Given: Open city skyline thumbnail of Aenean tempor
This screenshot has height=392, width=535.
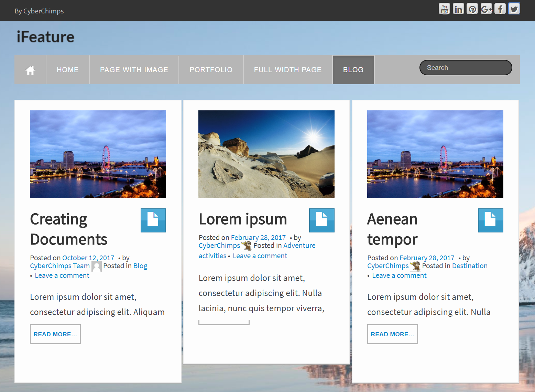Looking at the screenshot, I should [x=435, y=154].
